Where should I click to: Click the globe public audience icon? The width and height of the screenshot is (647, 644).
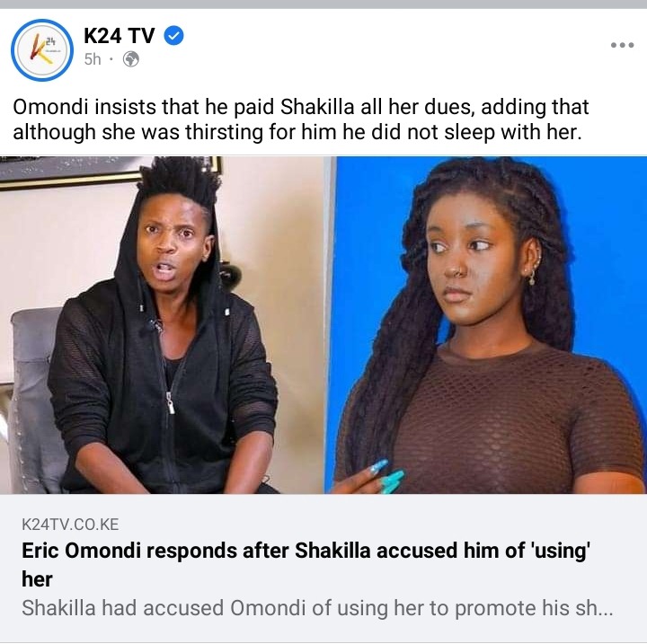(x=131, y=59)
